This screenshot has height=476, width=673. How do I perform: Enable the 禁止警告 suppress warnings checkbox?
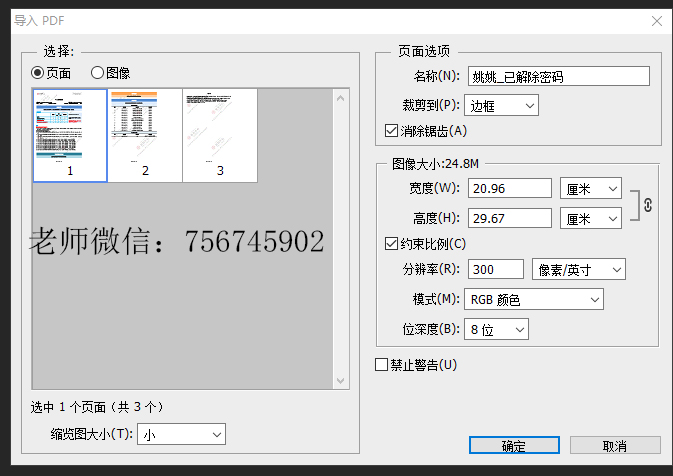point(381,365)
